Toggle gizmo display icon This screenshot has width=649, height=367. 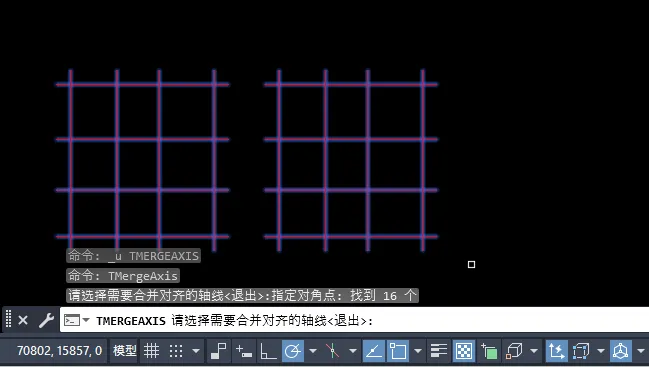click(x=620, y=351)
